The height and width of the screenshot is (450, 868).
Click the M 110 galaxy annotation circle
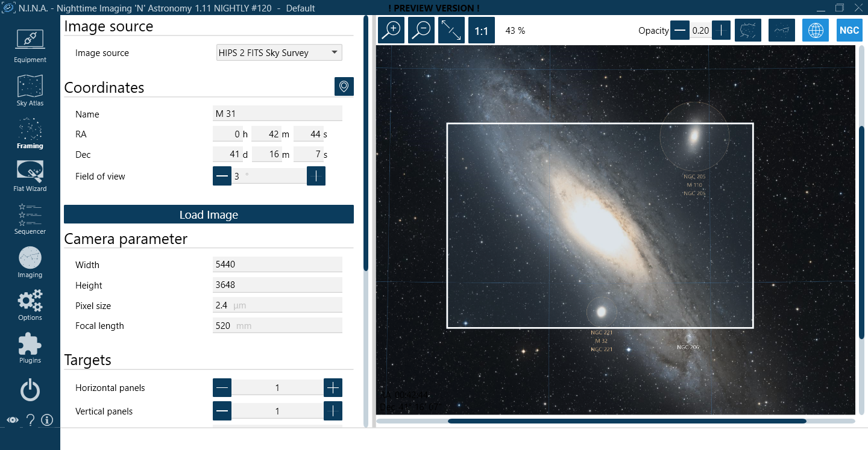[x=694, y=137]
